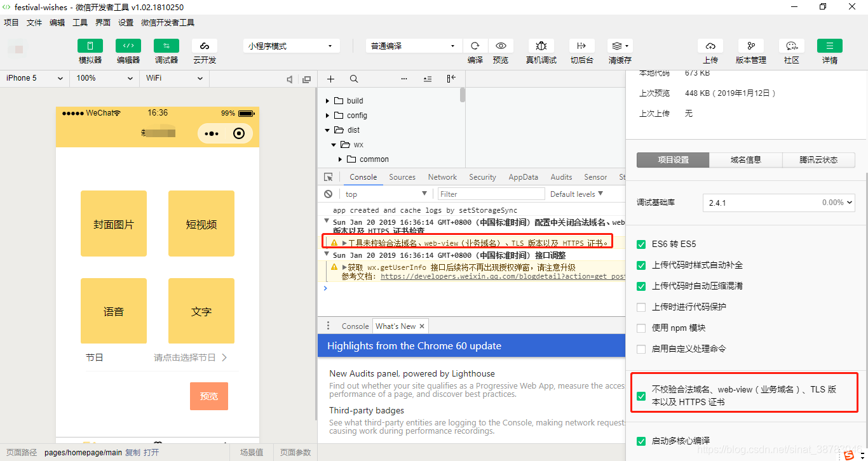This screenshot has width=868, height=461.
Task: Enable 使用 npm 模块 checkbox
Action: pyautogui.click(x=641, y=328)
